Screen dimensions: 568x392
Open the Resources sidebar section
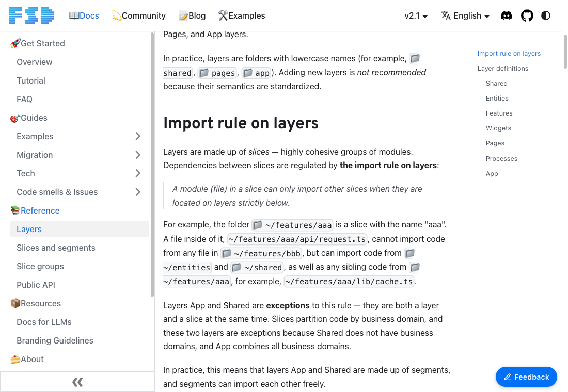coord(36,303)
